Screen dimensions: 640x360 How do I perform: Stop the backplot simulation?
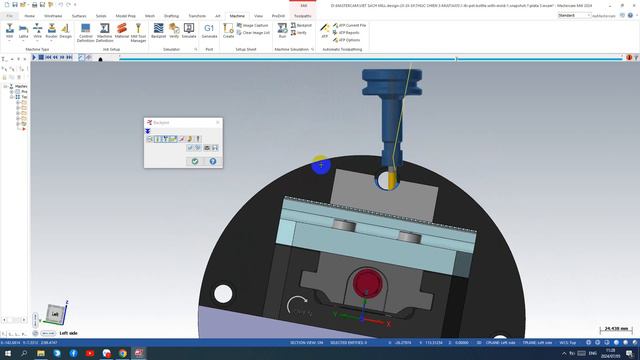[x=41, y=58]
